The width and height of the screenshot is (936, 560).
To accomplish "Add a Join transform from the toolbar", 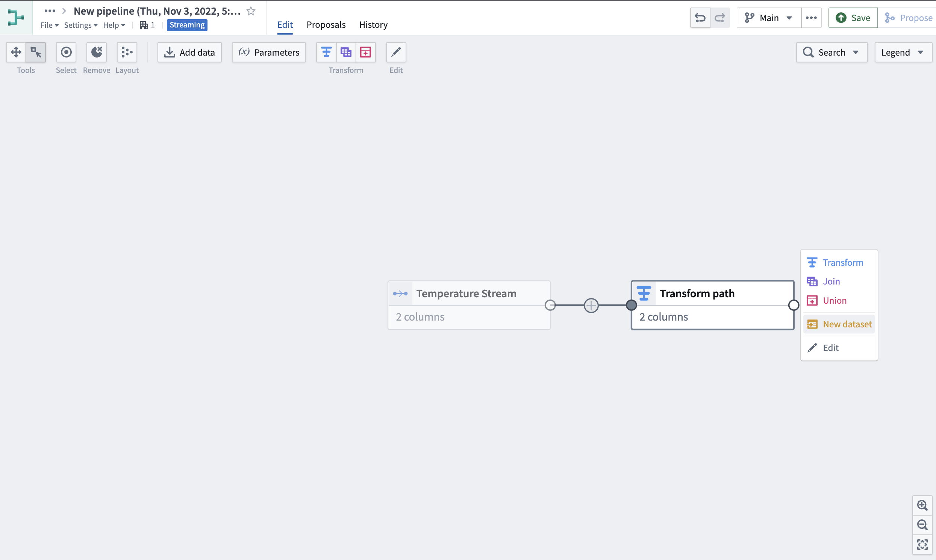I will (x=346, y=52).
